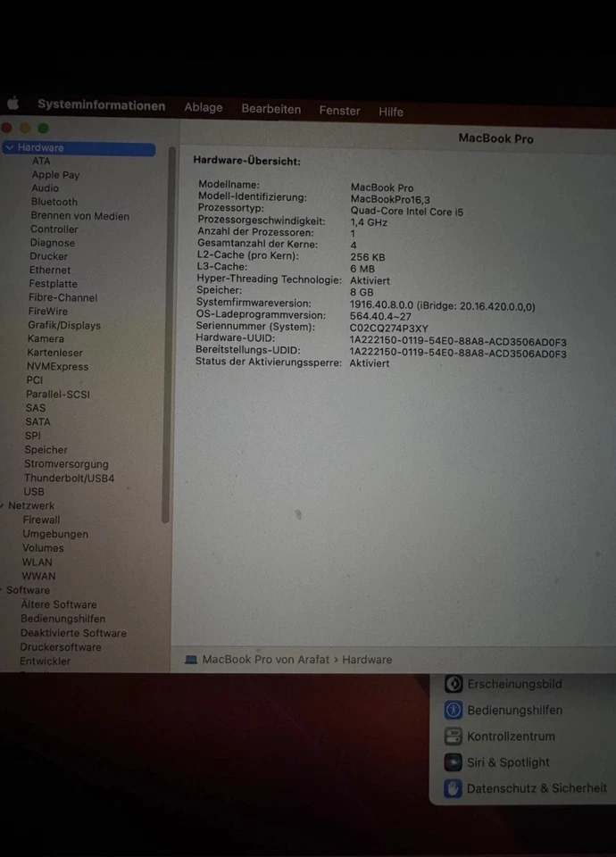Click the 'Hardware-Übersicht:' heading

(x=246, y=162)
